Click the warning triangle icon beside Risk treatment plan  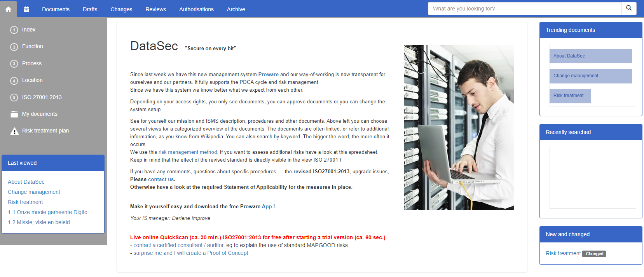pos(14,131)
